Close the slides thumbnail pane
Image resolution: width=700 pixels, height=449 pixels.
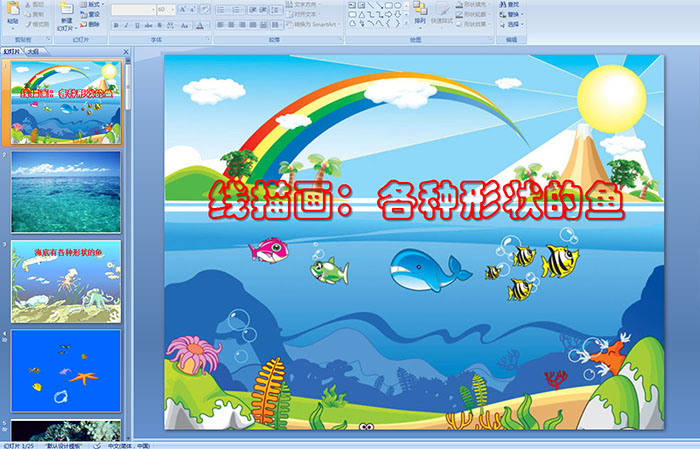126,52
